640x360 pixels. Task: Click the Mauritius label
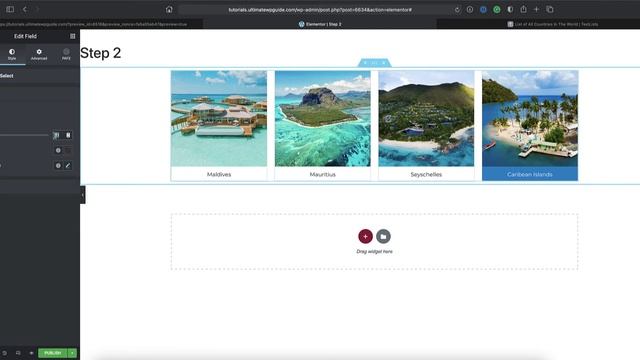(322, 174)
